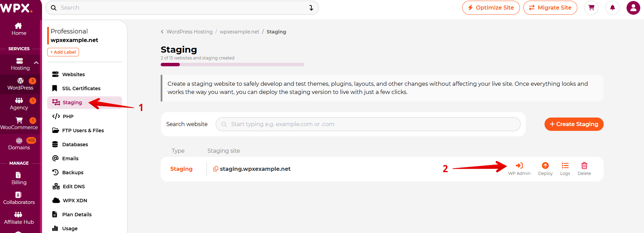Image resolution: width=644 pixels, height=233 pixels.
Task: Click the '2 of 15 websites and staging created' text
Action: pos(198,58)
